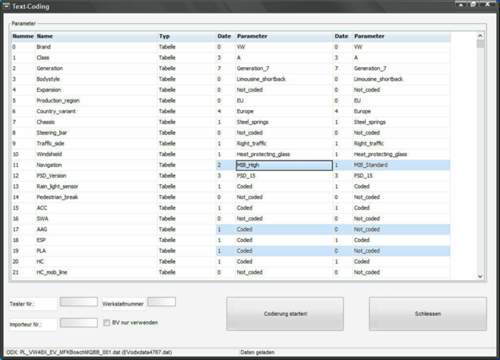Select the Rain_light_sensor row name
This screenshot has width=500, height=360.
click(57, 186)
